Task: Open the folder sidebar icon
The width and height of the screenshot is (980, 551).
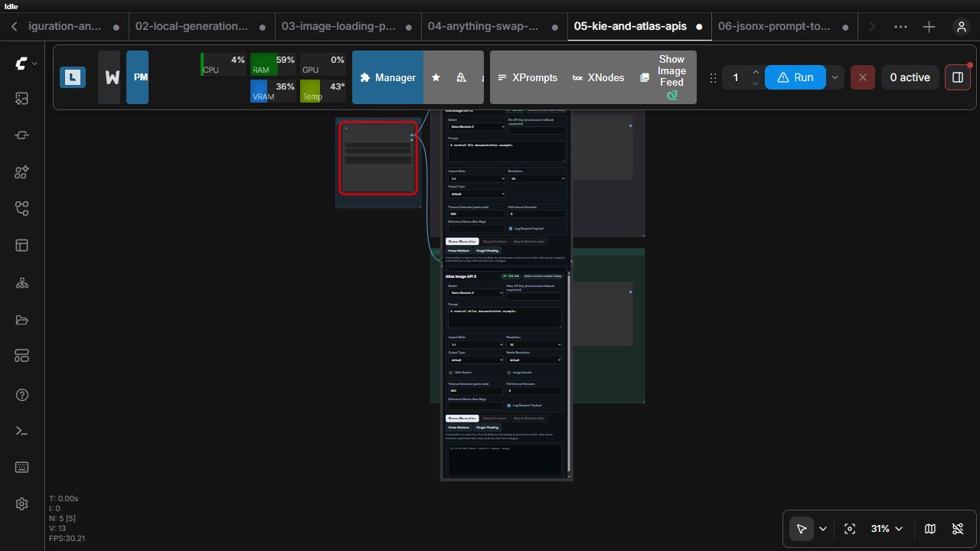Action: pyautogui.click(x=21, y=320)
